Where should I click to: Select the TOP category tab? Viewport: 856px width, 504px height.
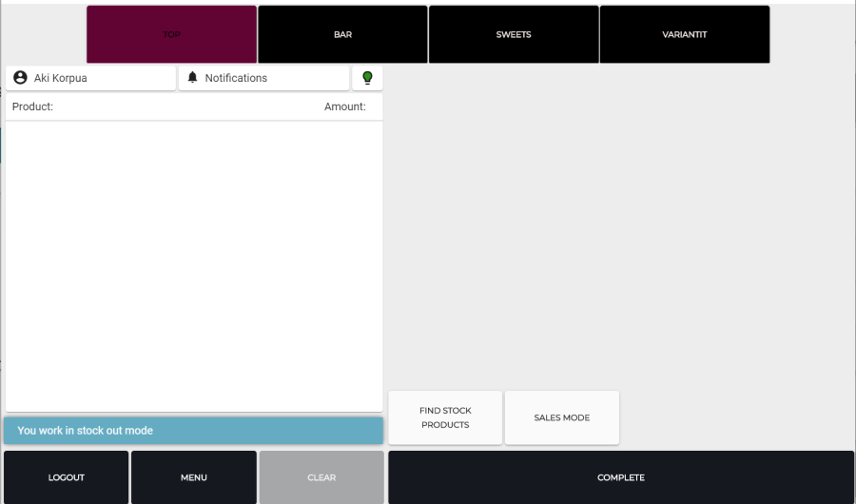(171, 35)
